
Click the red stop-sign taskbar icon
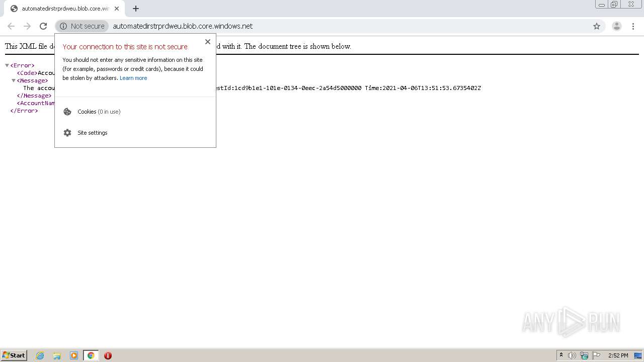108,355
